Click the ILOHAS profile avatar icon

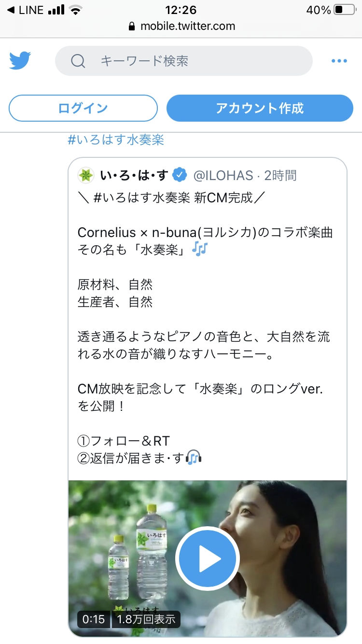[86, 175]
